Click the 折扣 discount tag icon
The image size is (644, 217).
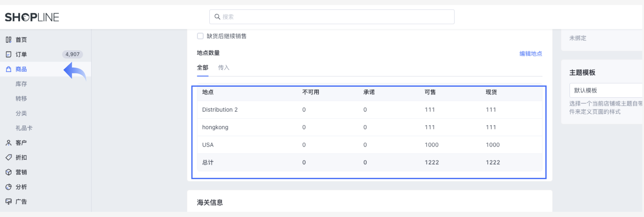point(9,157)
